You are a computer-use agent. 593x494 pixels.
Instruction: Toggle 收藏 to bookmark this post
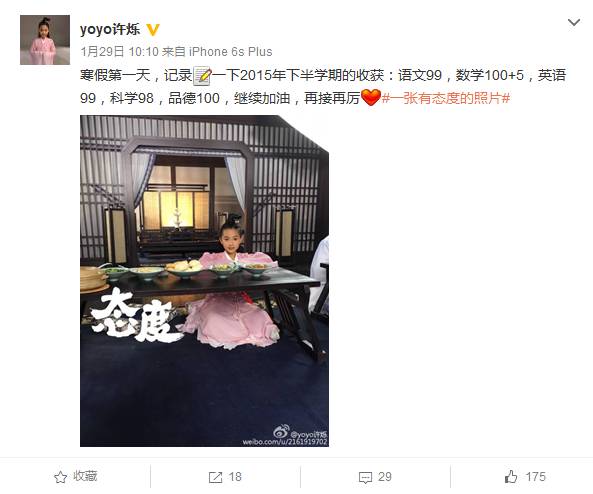coord(76,477)
